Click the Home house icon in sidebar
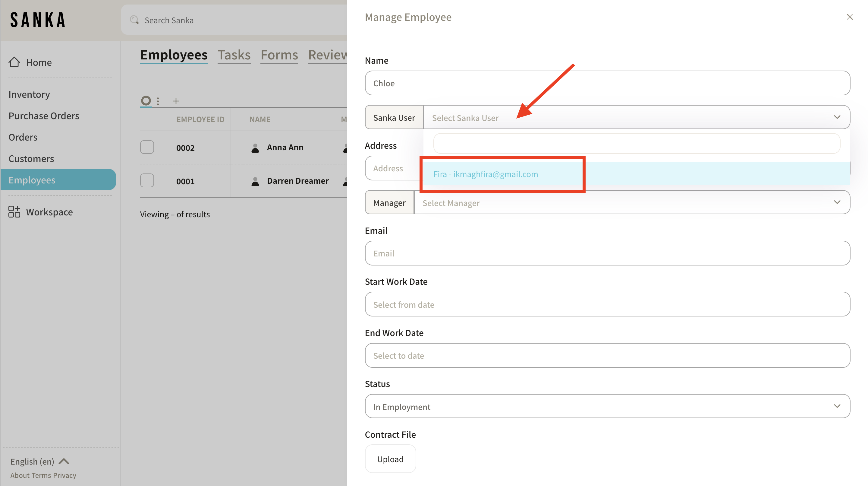 [14, 62]
